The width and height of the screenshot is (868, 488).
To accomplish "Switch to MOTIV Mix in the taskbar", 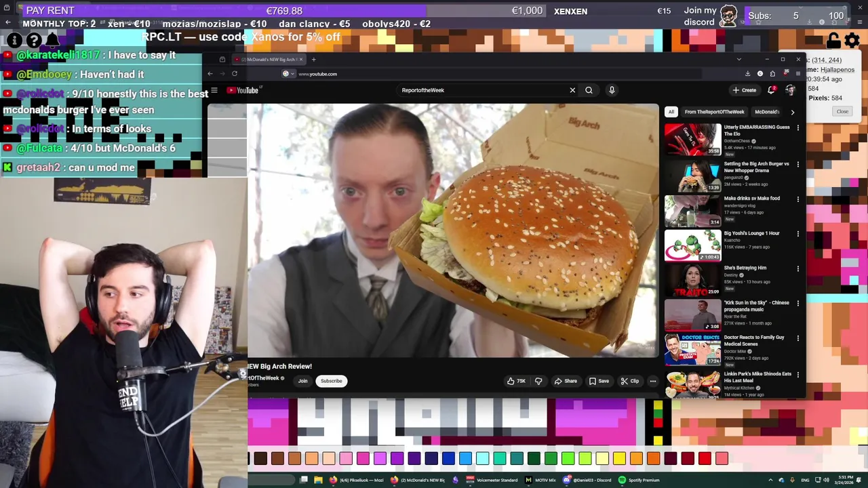I will [x=540, y=480].
